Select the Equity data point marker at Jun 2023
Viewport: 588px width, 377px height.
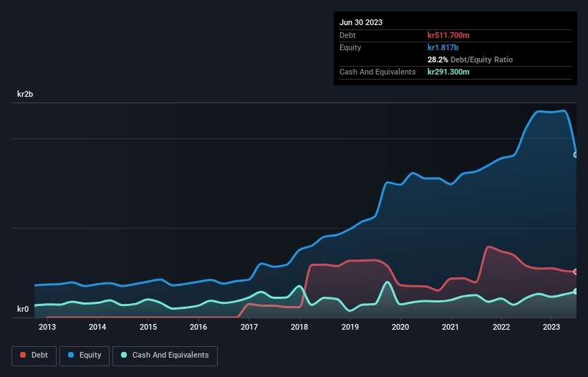[576, 155]
